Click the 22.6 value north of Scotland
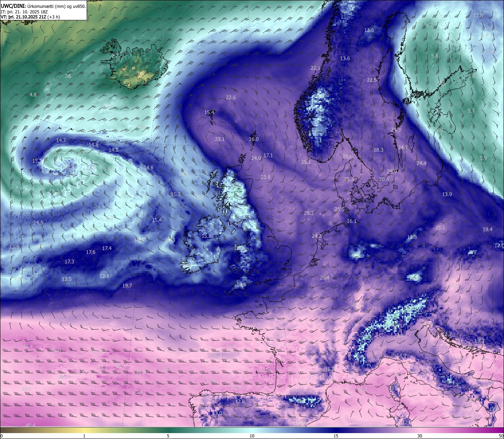 coord(231,98)
